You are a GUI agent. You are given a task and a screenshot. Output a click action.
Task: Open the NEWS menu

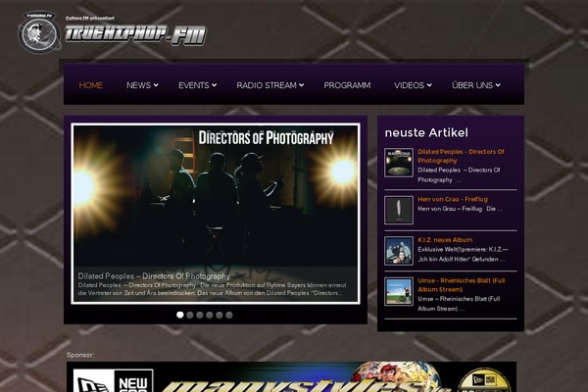(x=138, y=85)
